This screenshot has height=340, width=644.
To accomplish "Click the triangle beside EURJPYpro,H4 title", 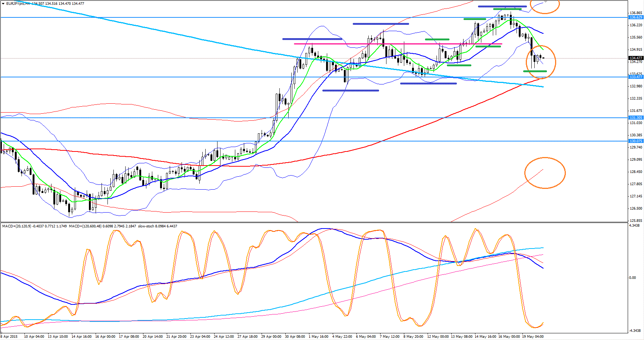I will (x=3, y=3).
